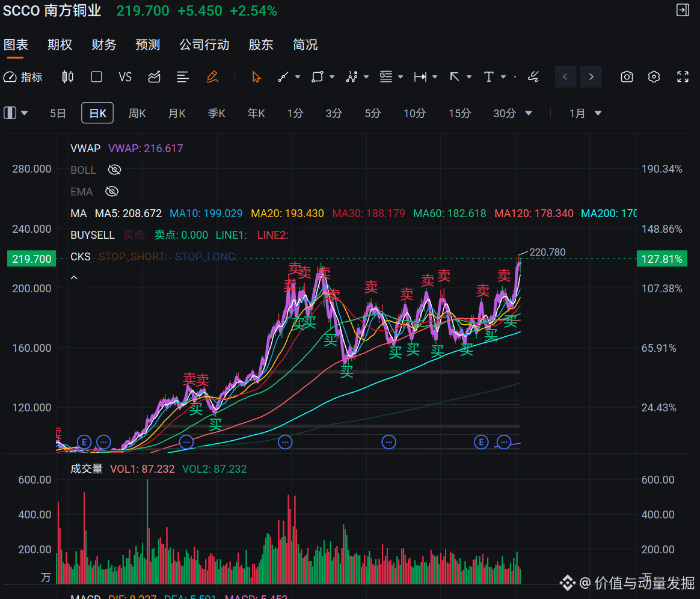Image resolution: width=700 pixels, height=599 pixels.
Task: Select the text T annotation tool
Action: tap(489, 77)
